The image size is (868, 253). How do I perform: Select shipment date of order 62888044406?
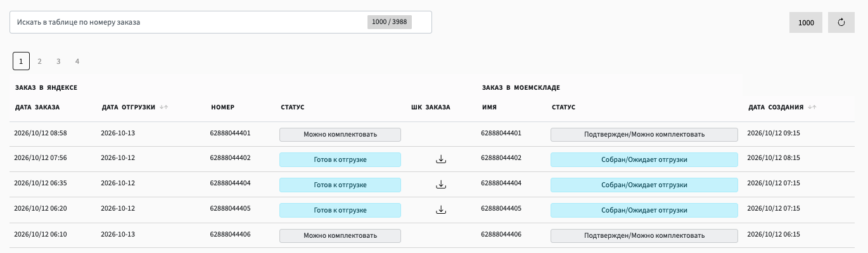[x=118, y=235]
